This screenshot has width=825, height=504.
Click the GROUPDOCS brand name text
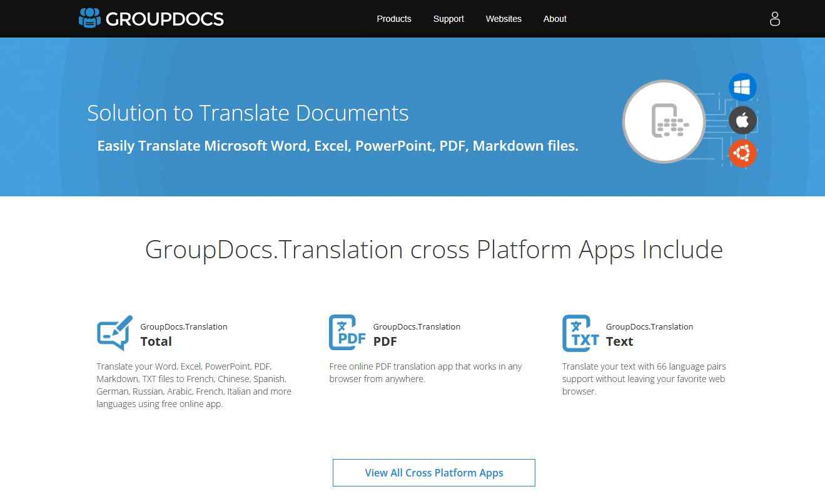[164, 19]
